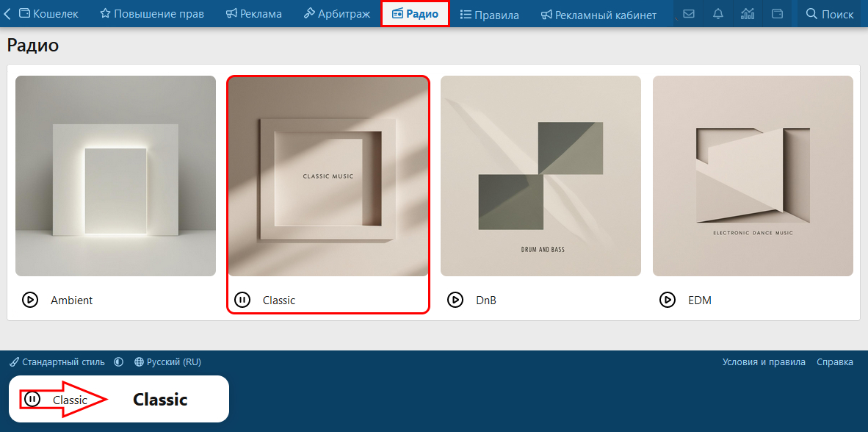Image resolution: width=868 pixels, height=432 pixels.
Task: Open the Кошелек menu item
Action: coord(48,14)
